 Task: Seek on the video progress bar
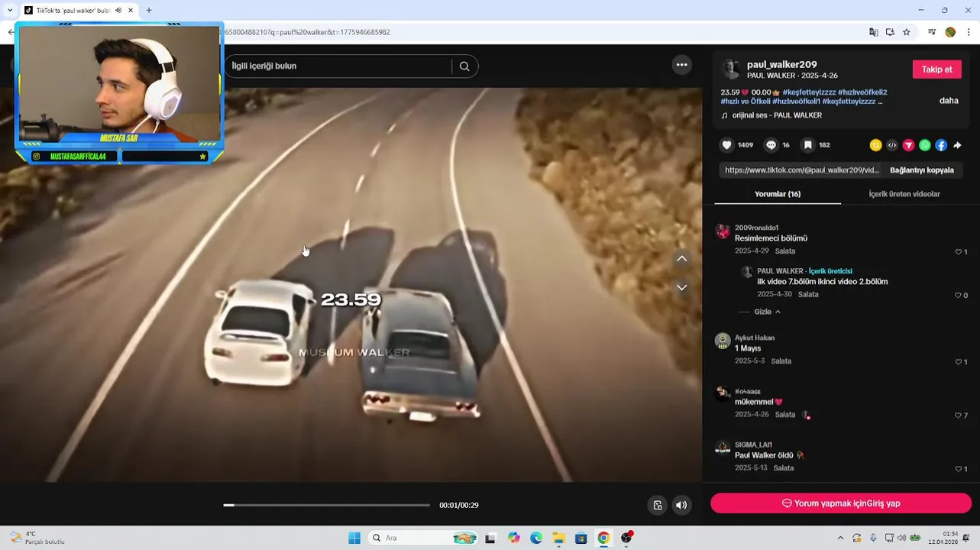click(x=327, y=505)
